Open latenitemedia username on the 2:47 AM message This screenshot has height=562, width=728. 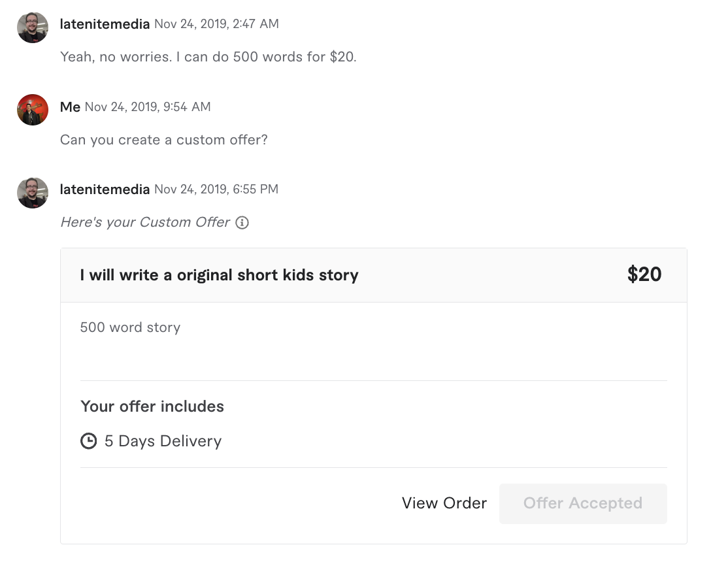coord(105,24)
